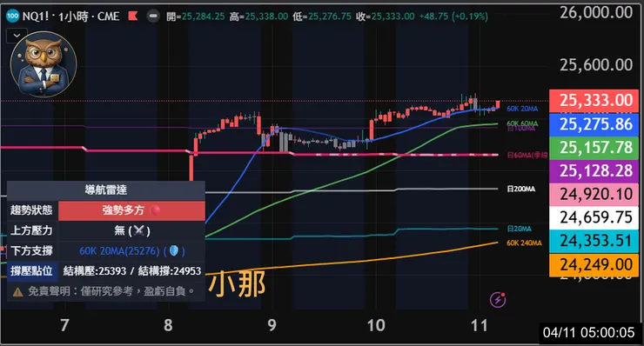Click the gray minus circle icon
644x346 pixels.
(x=153, y=17)
